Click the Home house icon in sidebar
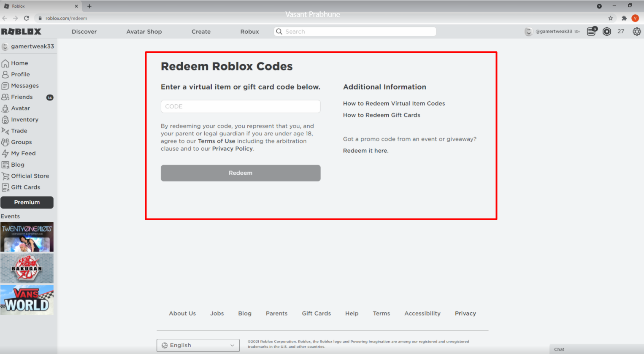This screenshot has width=644, height=354. click(x=5, y=63)
